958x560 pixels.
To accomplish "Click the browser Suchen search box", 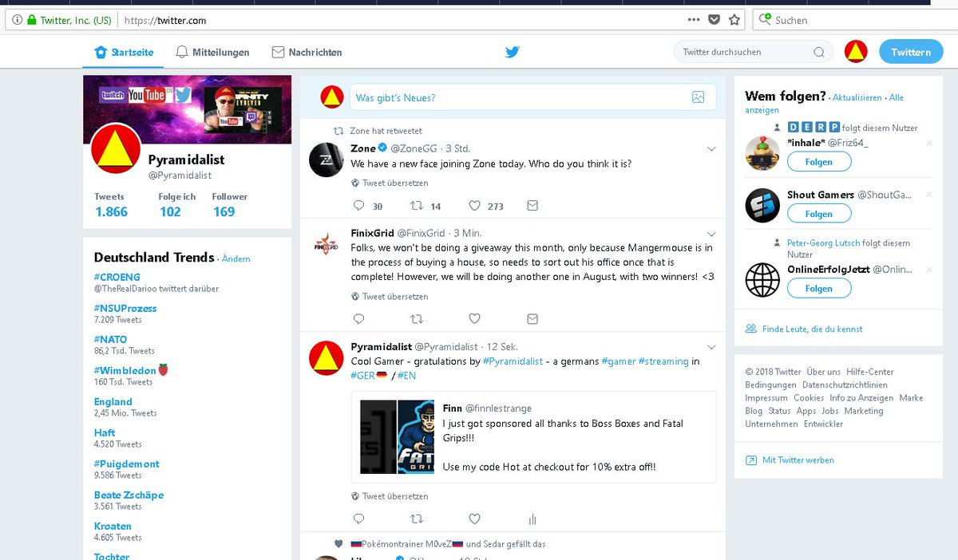I will click(x=857, y=20).
